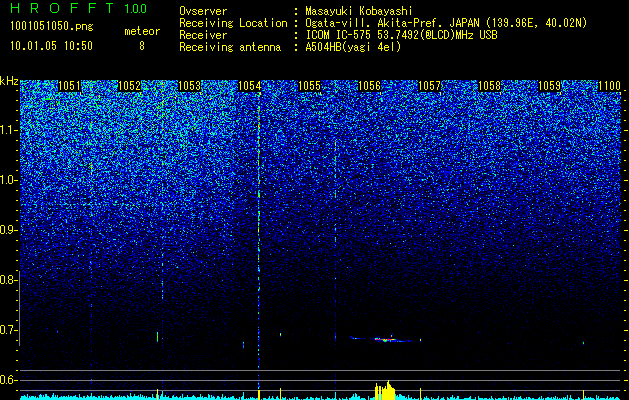Click the 0.6 frequency axis label
The height and width of the screenshot is (400, 629).
coord(8,380)
